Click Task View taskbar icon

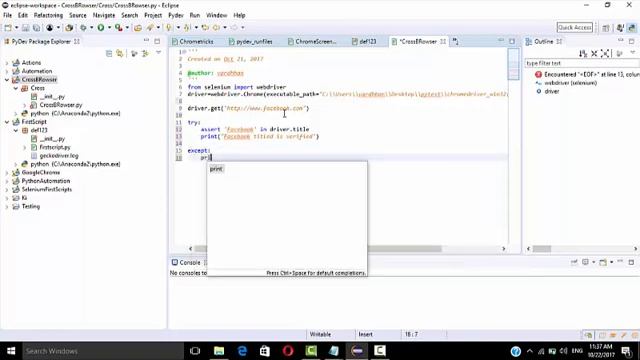(195, 351)
